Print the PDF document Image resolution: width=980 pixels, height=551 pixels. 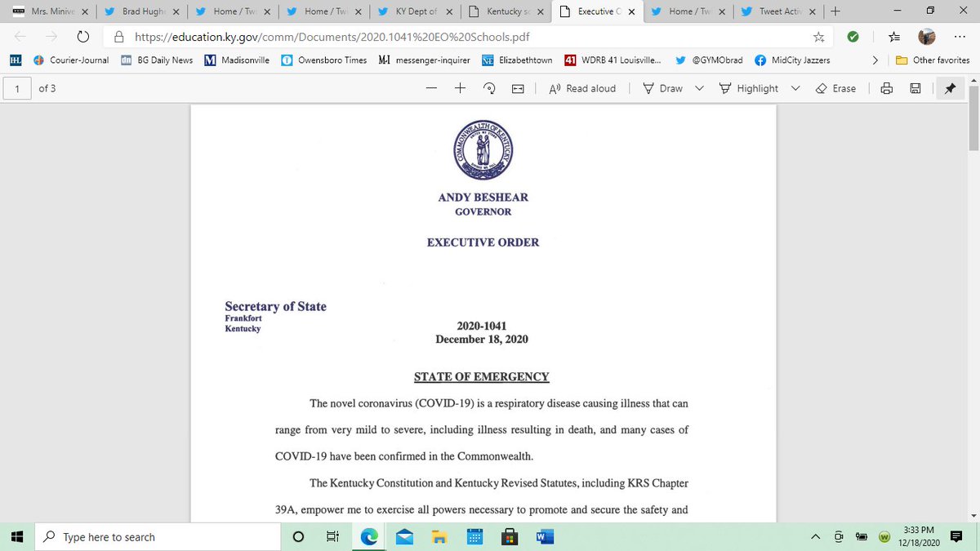click(887, 88)
